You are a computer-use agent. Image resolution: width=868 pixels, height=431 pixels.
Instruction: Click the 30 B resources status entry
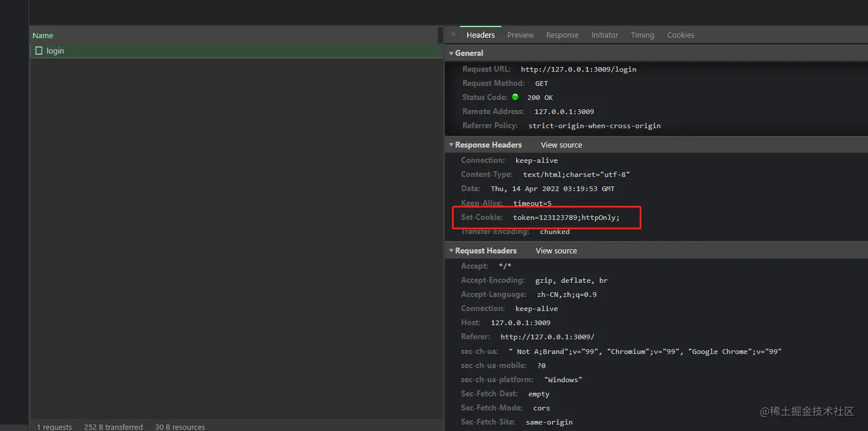coord(180,427)
